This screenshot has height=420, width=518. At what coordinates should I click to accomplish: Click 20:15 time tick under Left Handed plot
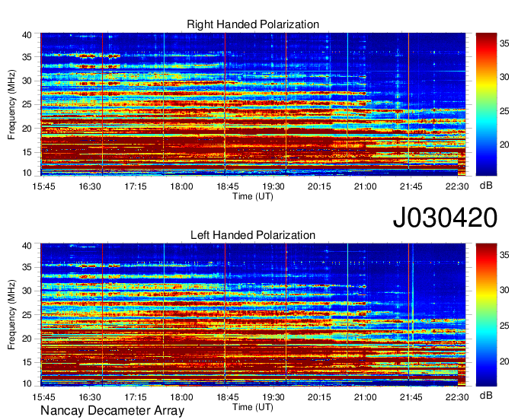click(319, 397)
